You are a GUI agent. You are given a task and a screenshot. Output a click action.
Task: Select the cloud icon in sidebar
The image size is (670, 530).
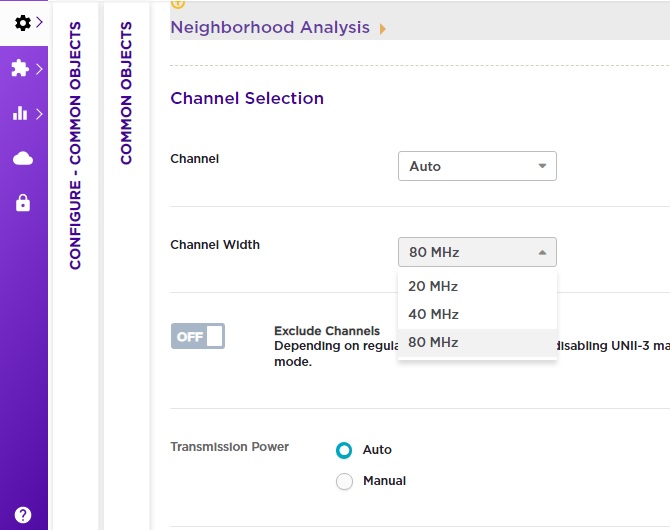pos(22,159)
